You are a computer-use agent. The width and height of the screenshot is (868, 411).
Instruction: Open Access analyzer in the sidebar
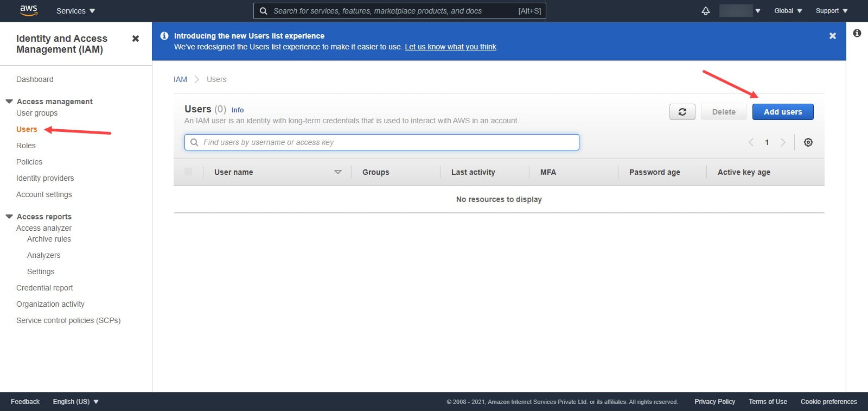point(44,228)
